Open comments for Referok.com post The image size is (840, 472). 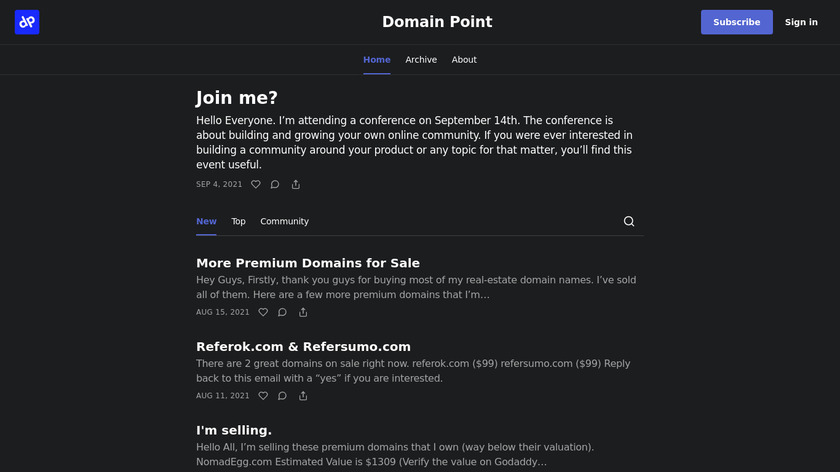point(282,396)
